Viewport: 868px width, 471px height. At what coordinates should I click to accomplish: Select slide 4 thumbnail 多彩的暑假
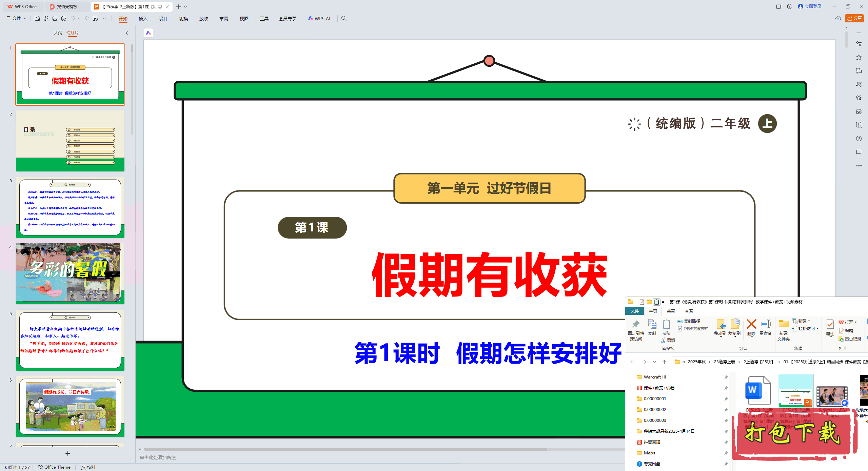point(70,273)
